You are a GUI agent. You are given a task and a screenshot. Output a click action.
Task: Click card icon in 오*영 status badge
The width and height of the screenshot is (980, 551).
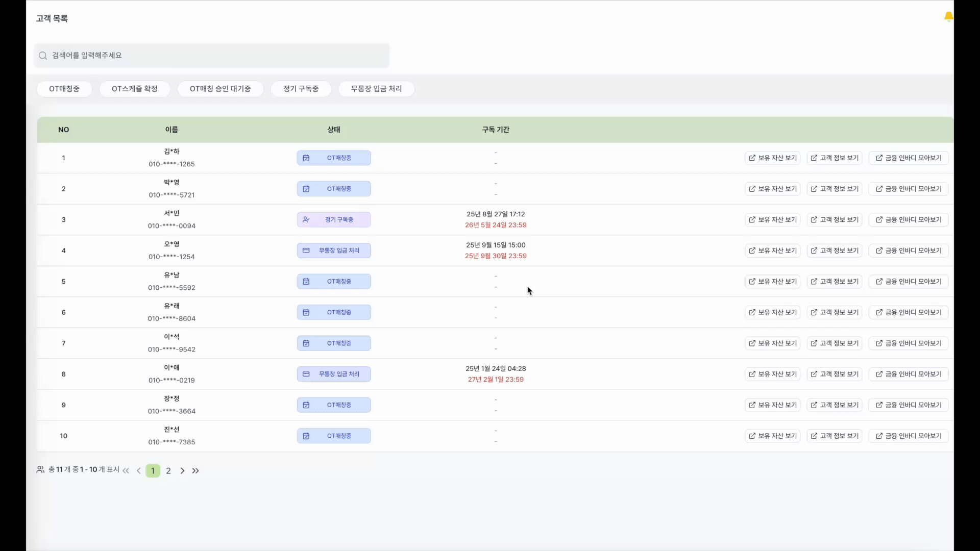click(x=306, y=251)
